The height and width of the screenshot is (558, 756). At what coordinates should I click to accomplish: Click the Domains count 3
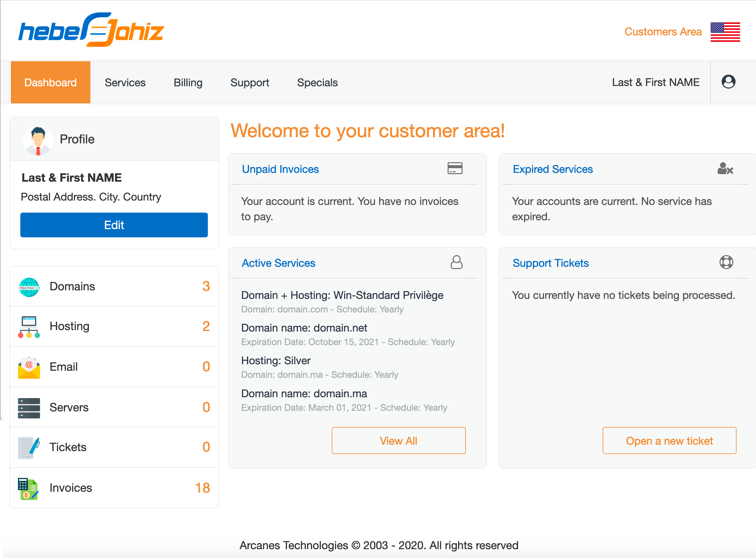point(206,287)
